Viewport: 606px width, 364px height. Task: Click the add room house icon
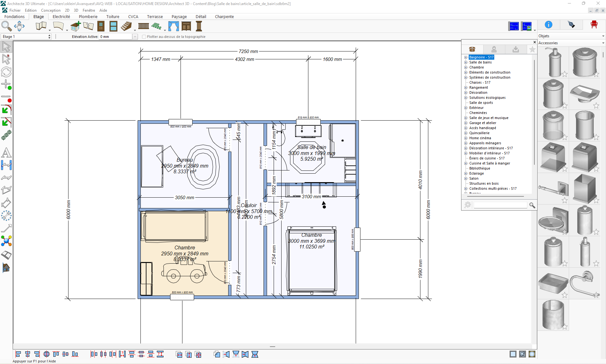(75, 26)
